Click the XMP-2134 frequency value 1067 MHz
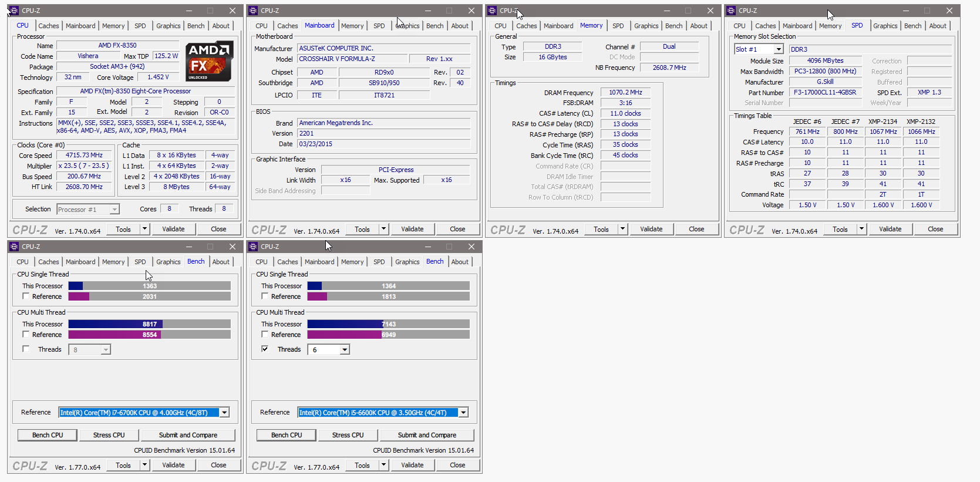 coord(883,132)
